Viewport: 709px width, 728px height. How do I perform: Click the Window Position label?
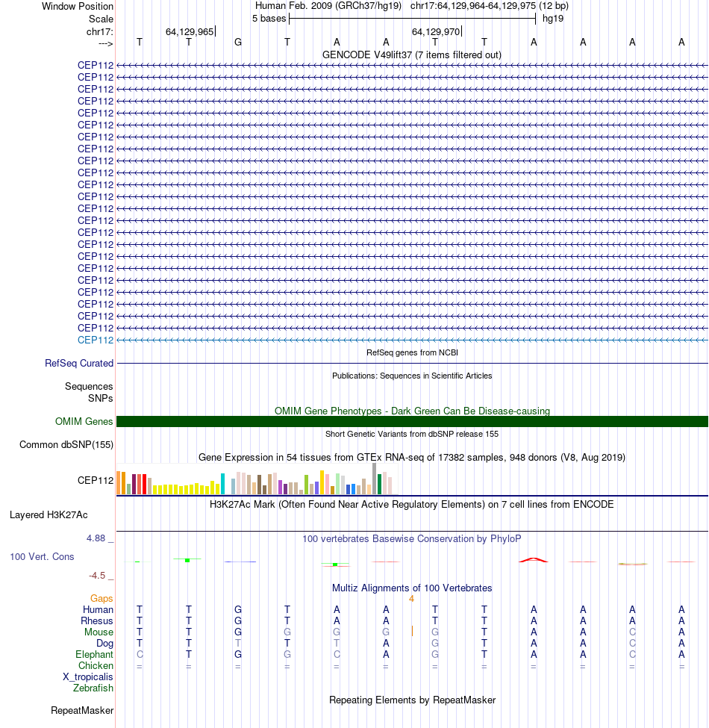pyautogui.click(x=77, y=7)
